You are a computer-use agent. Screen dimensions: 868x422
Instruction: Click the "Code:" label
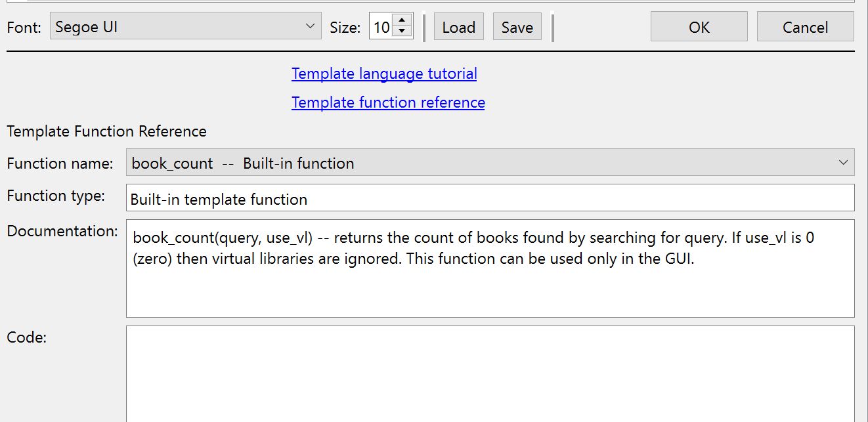point(26,337)
